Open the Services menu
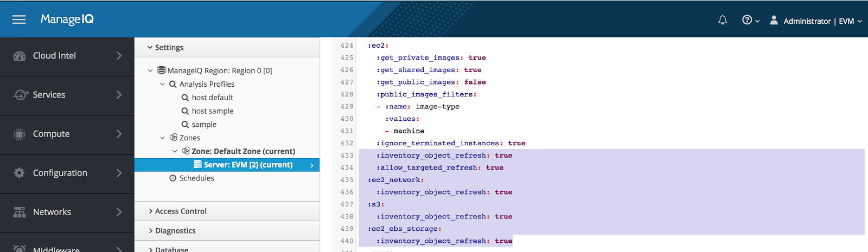 pyautogui.click(x=67, y=95)
